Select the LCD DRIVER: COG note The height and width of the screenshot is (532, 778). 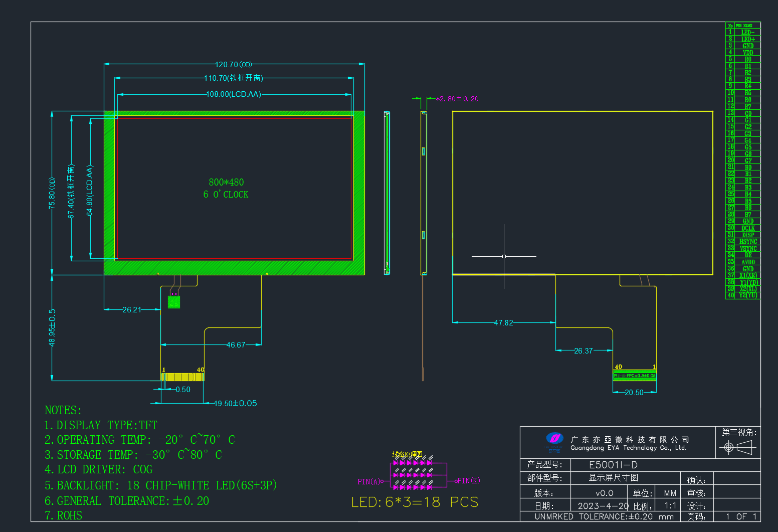[98, 469]
